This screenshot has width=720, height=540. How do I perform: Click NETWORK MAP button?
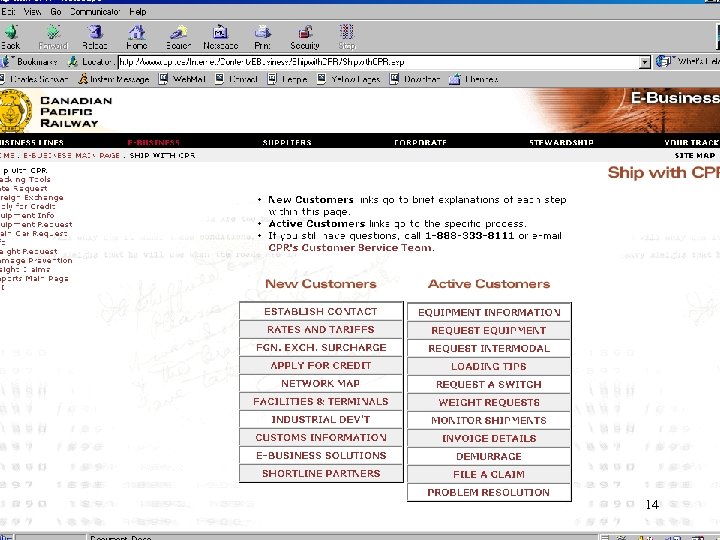321,383
